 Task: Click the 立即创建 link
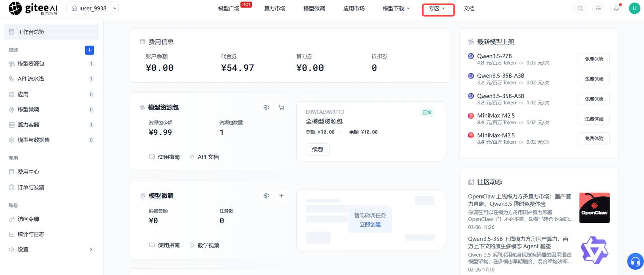(x=370, y=224)
